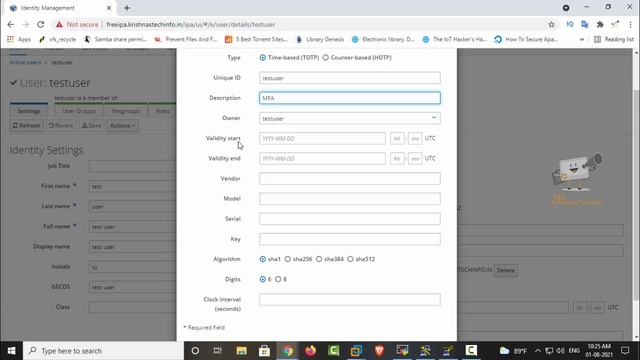
Task: Bookmark this page with star icon
Action: (x=551, y=24)
